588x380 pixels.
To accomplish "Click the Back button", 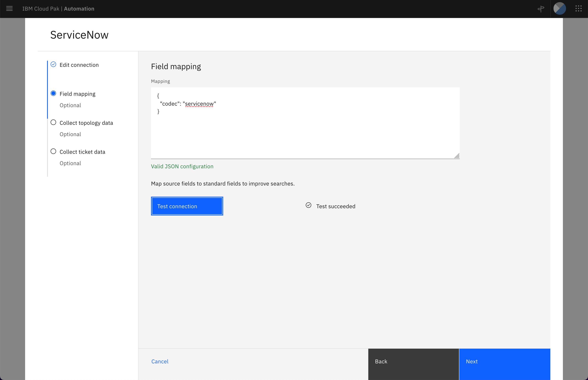I will [413, 362].
